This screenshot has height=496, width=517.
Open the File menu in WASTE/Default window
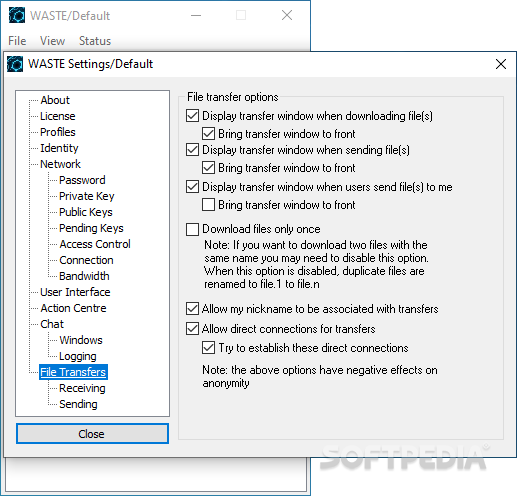(x=17, y=41)
